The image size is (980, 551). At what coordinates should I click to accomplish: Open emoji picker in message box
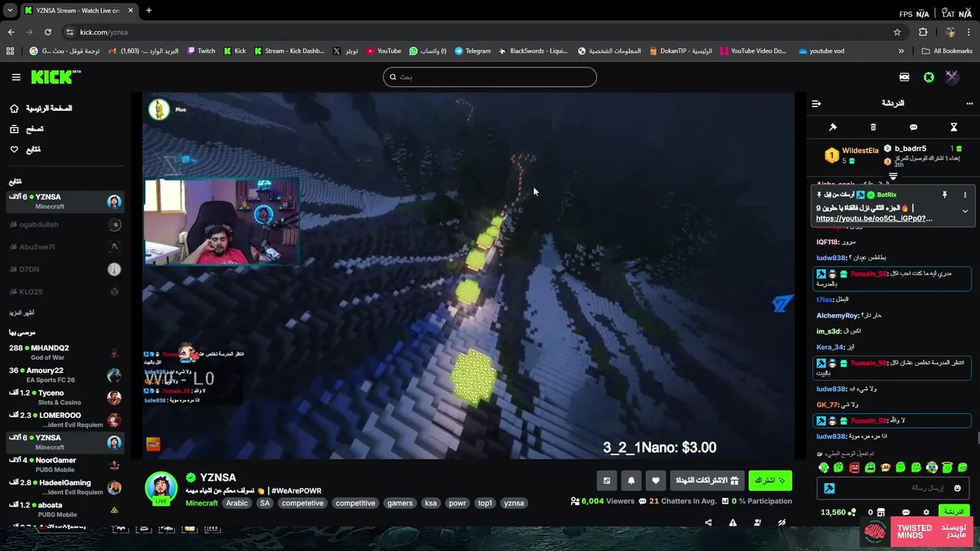957,488
